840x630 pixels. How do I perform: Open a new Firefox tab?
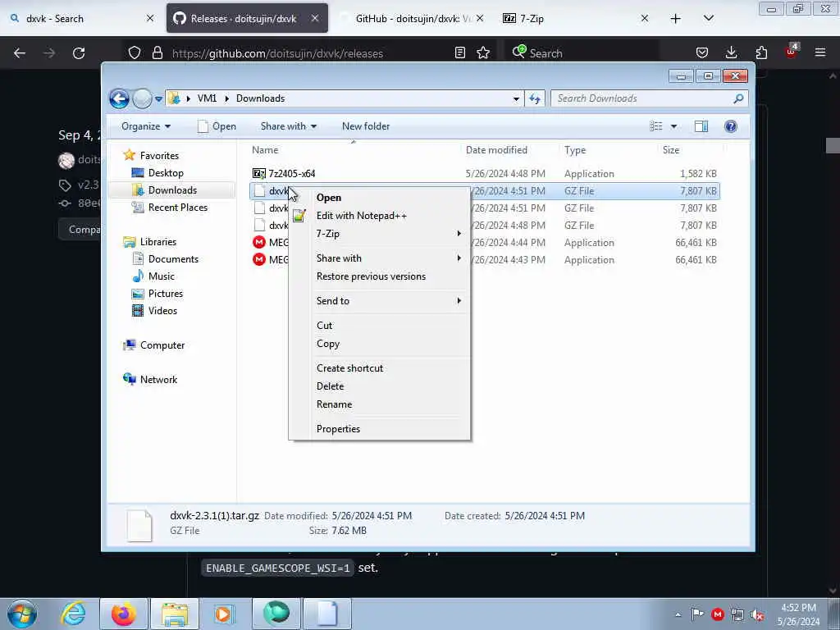(676, 19)
